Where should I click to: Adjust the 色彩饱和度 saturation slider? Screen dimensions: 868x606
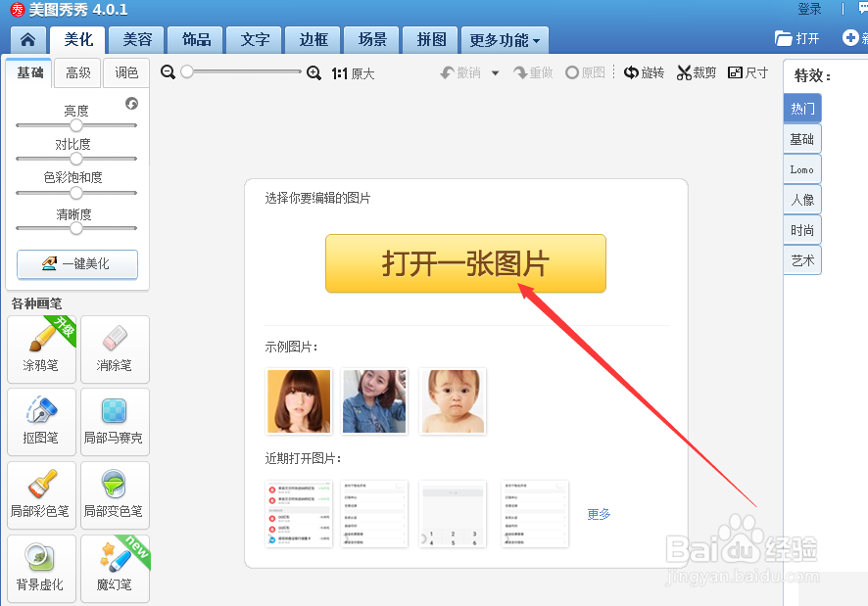click(x=76, y=193)
